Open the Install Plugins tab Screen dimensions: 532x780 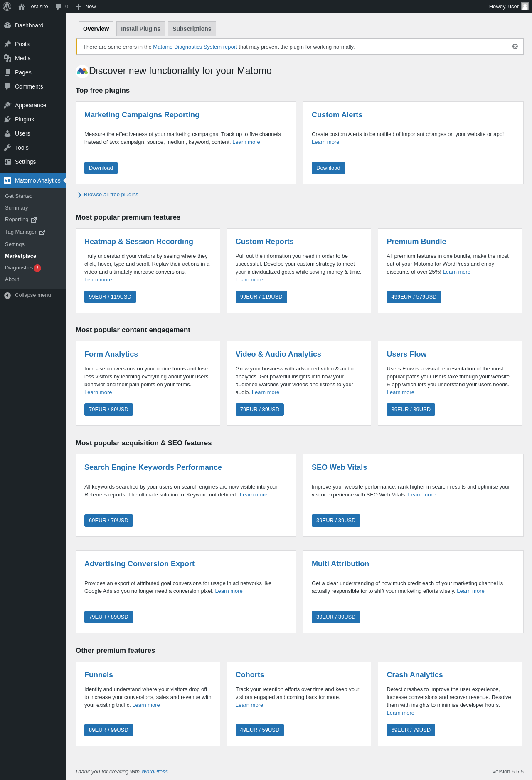pos(140,29)
